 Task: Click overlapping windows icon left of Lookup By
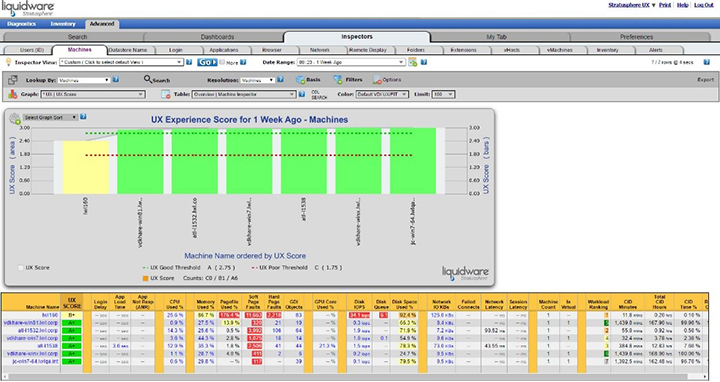[13, 80]
